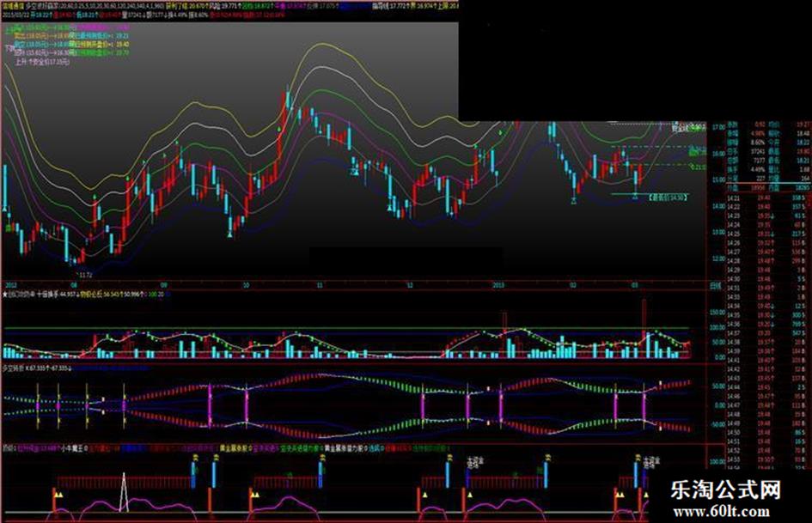Click the white spike peak in bottom panel

click(x=124, y=474)
